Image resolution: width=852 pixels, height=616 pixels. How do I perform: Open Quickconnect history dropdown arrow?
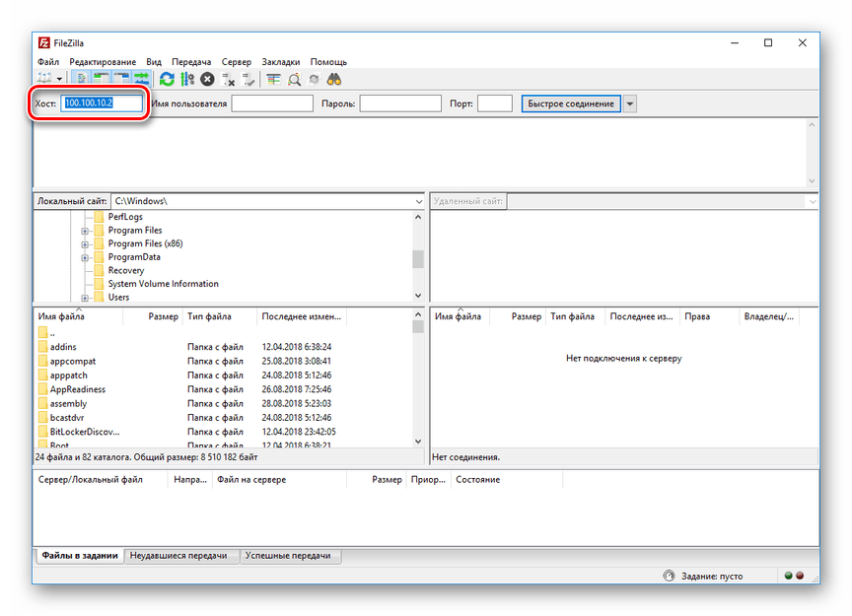(630, 103)
